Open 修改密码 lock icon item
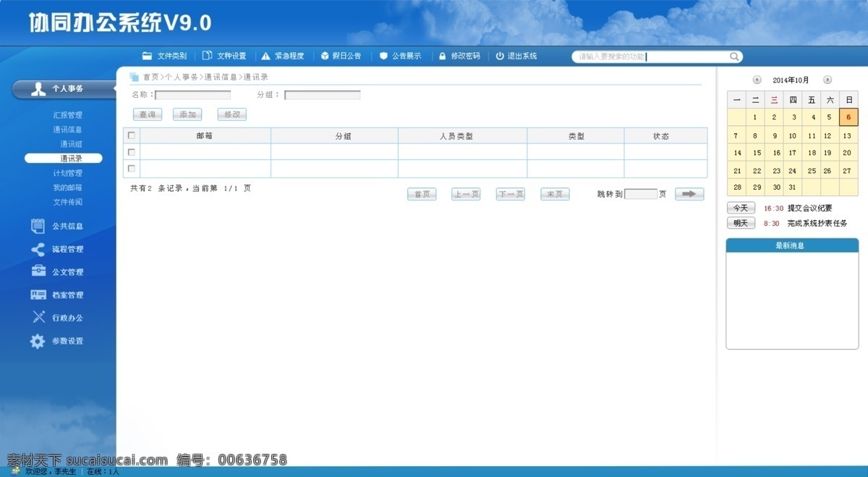The image size is (868, 477). [459, 56]
